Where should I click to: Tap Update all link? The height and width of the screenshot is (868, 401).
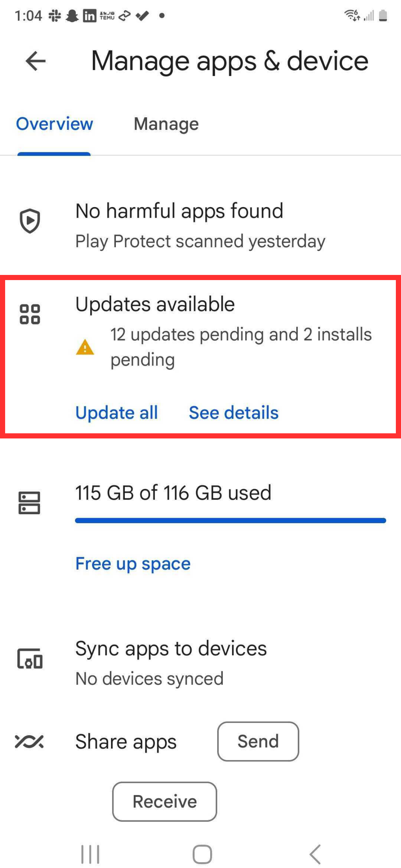point(117,412)
